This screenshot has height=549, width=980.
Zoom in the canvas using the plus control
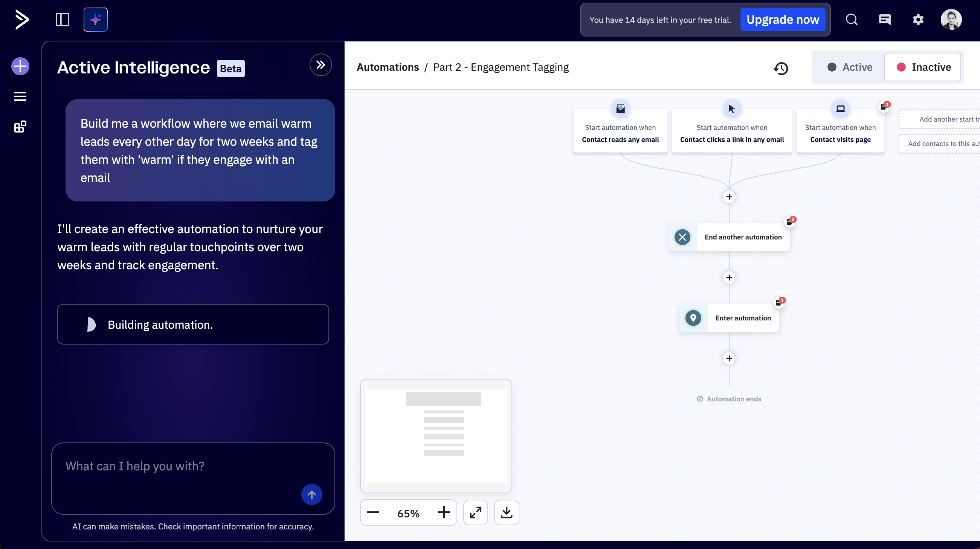point(443,512)
